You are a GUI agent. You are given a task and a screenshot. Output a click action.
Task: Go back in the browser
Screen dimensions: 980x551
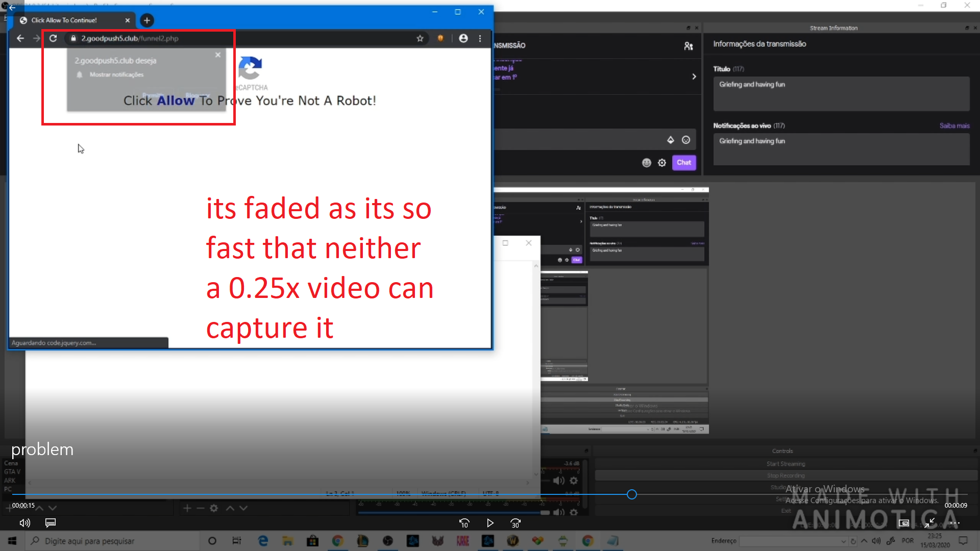[x=20, y=38]
